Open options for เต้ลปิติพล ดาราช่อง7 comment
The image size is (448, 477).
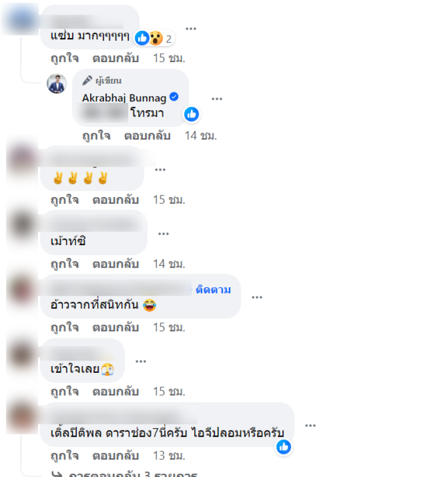point(310,425)
